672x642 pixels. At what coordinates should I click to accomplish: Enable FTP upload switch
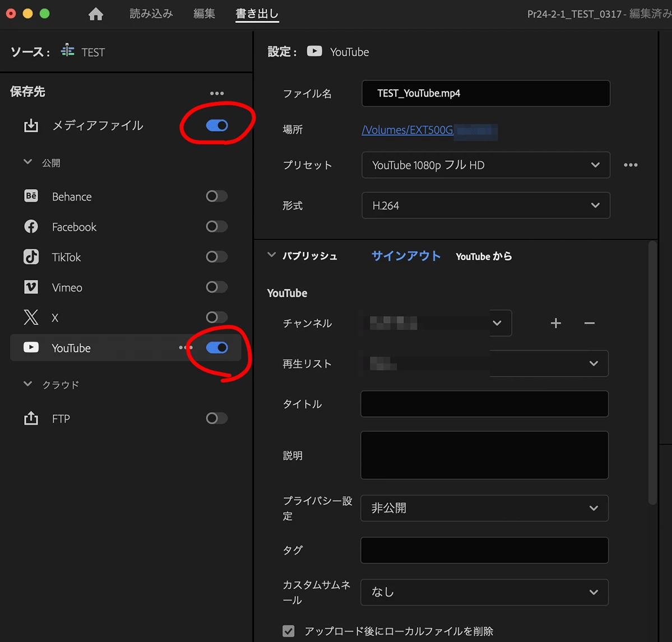point(217,418)
